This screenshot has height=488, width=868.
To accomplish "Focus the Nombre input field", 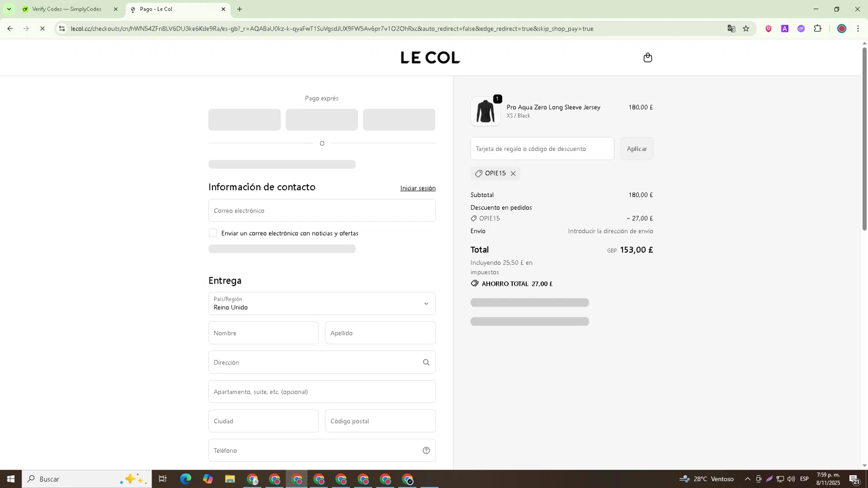I will point(263,333).
